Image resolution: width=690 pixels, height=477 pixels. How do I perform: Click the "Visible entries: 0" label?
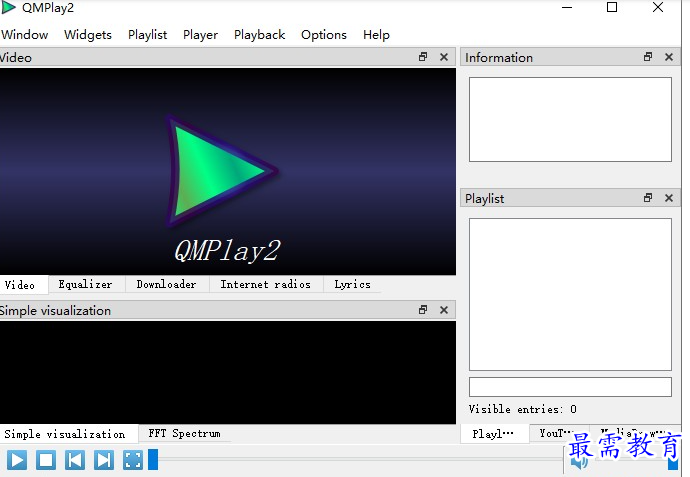[x=522, y=409]
